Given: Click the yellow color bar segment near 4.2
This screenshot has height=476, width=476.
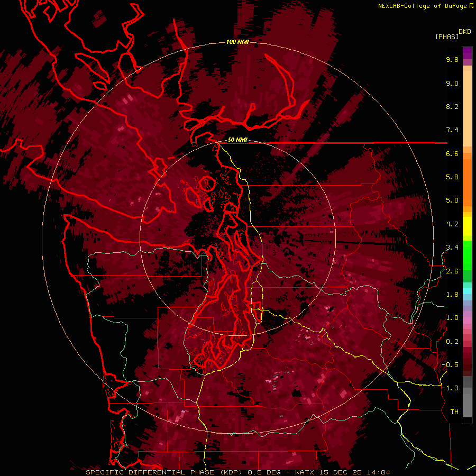Looking at the screenshot, I should (x=467, y=226).
